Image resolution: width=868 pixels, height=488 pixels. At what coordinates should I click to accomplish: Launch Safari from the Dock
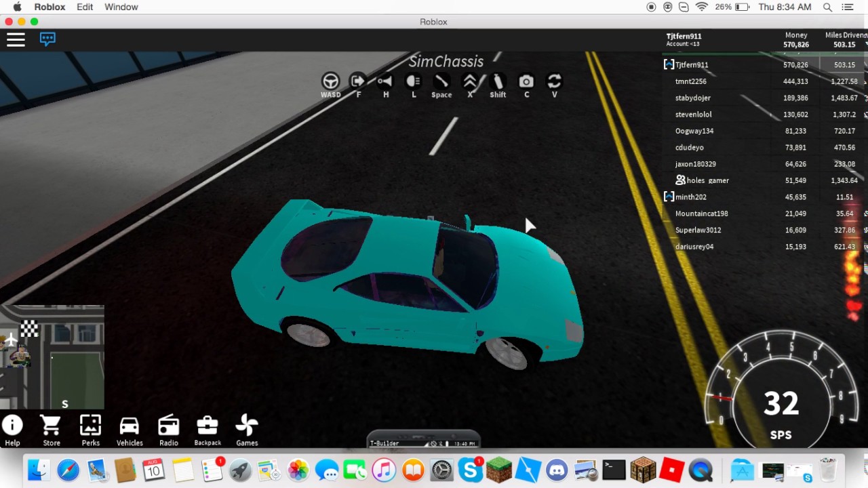pyautogui.click(x=68, y=470)
